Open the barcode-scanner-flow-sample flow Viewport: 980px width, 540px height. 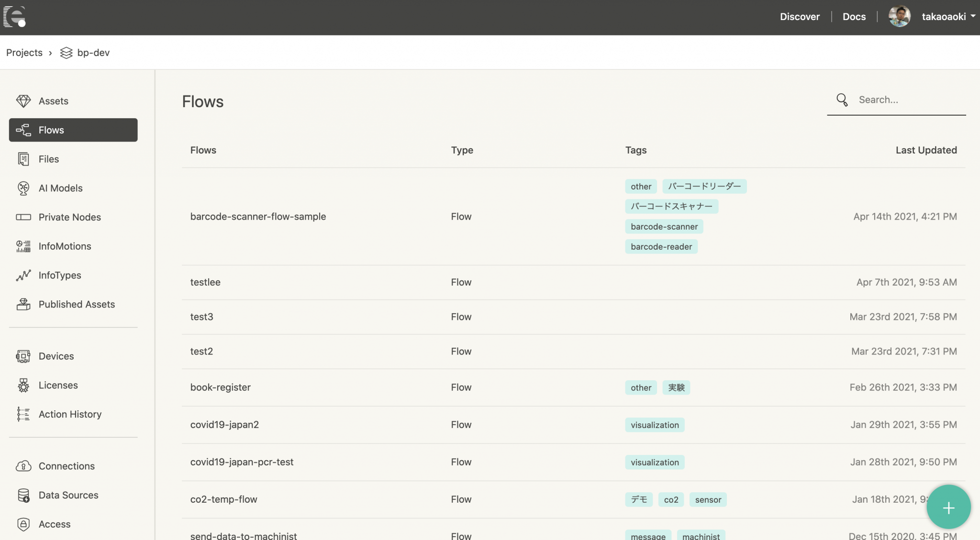(x=258, y=216)
